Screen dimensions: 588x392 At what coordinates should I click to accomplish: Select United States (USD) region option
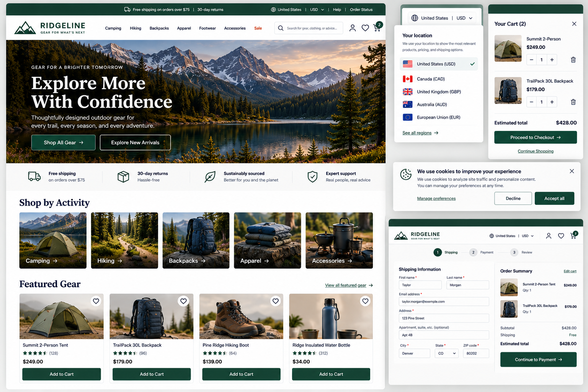[x=439, y=64]
